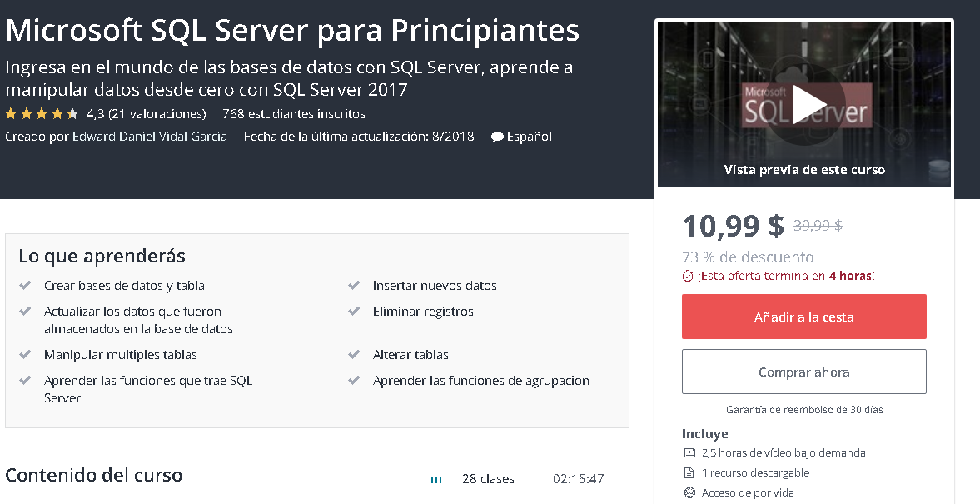Click the checkmark beside 'Insertar nuevos datos'
The height and width of the screenshot is (504, 980).
[353, 284]
